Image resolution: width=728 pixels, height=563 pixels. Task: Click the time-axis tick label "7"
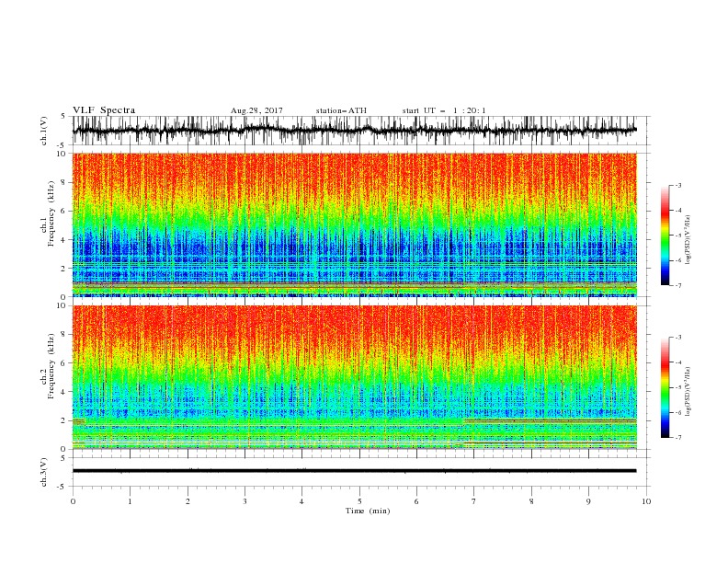point(474,501)
